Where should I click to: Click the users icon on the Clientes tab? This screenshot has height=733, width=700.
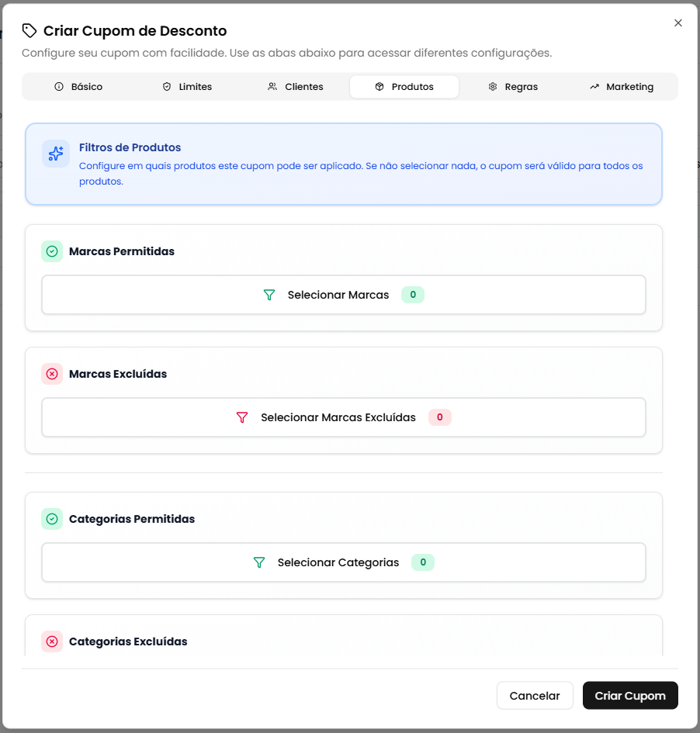click(x=272, y=86)
